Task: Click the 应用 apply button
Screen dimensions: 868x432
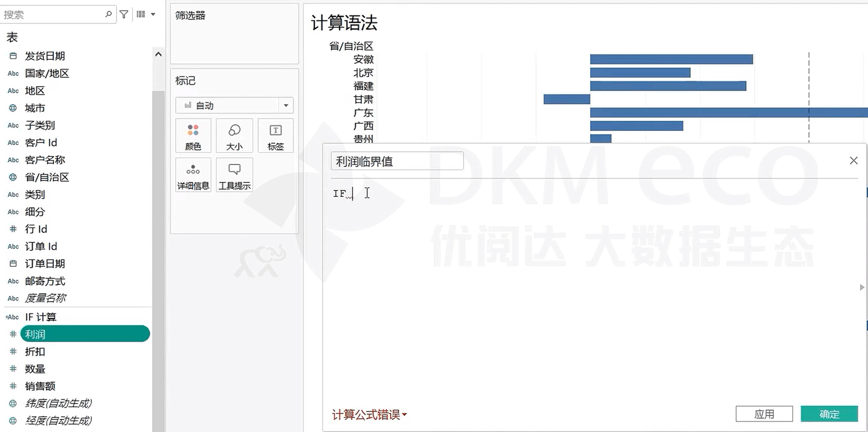Action: tap(764, 414)
